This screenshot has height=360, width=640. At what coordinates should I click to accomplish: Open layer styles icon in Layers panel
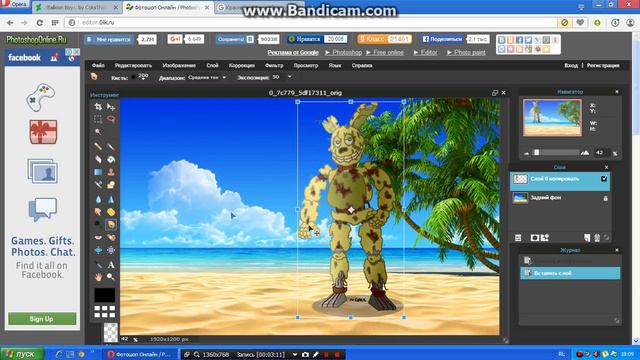pyautogui.click(x=545, y=238)
